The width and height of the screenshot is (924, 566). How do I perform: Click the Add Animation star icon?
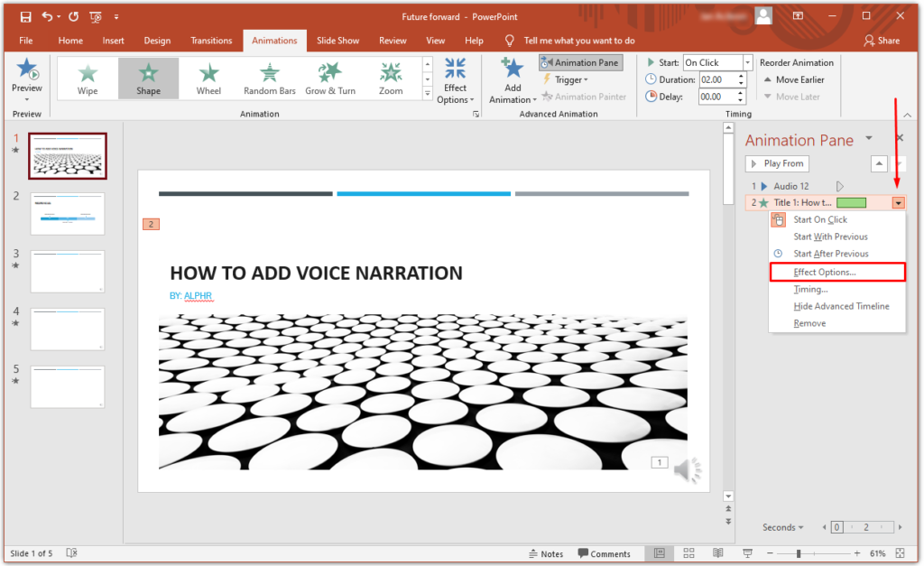pos(513,70)
